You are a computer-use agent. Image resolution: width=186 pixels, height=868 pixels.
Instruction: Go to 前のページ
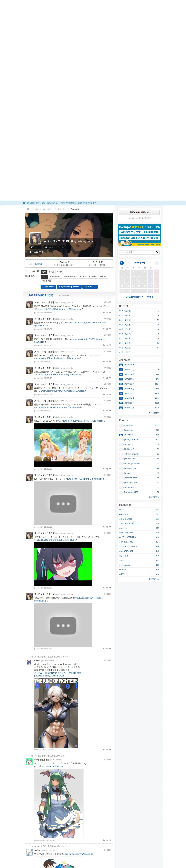pyautogui.click(x=48, y=287)
